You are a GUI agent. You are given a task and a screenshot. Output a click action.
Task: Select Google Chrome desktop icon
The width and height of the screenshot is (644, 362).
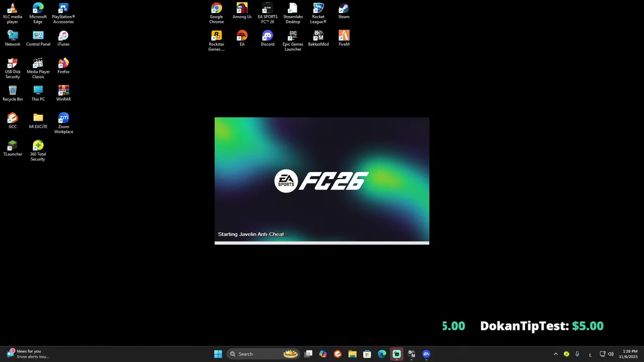click(x=216, y=13)
